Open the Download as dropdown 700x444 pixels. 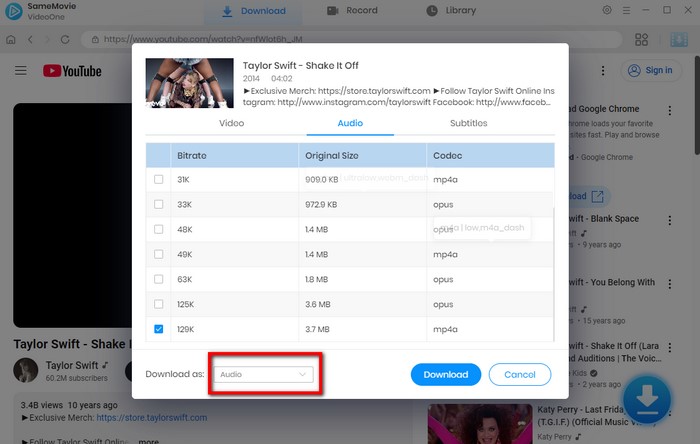[263, 374]
